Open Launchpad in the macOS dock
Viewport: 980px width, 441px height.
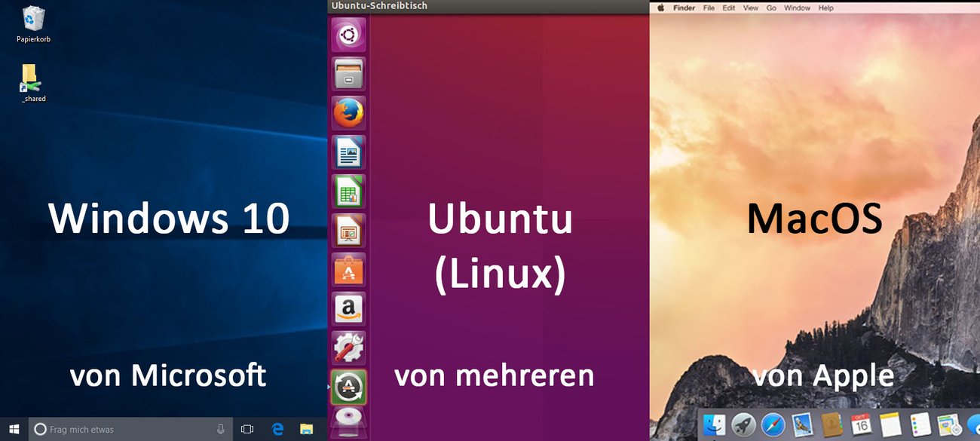click(x=743, y=424)
